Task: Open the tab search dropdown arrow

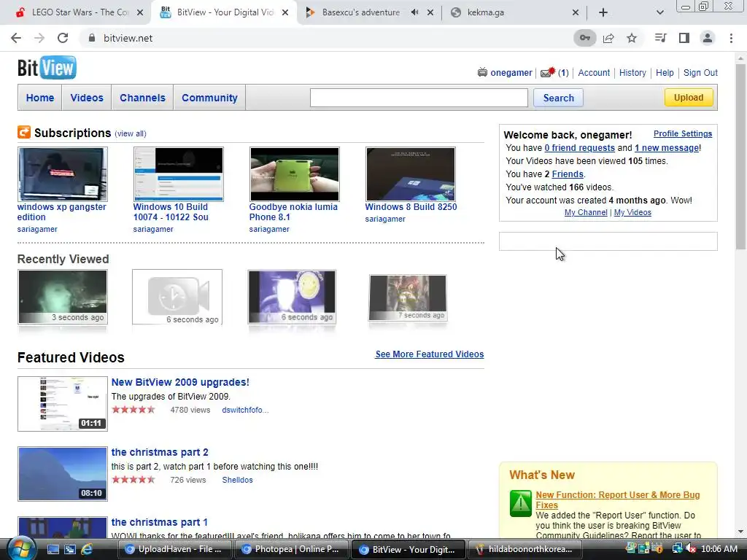Action: pyautogui.click(x=659, y=12)
